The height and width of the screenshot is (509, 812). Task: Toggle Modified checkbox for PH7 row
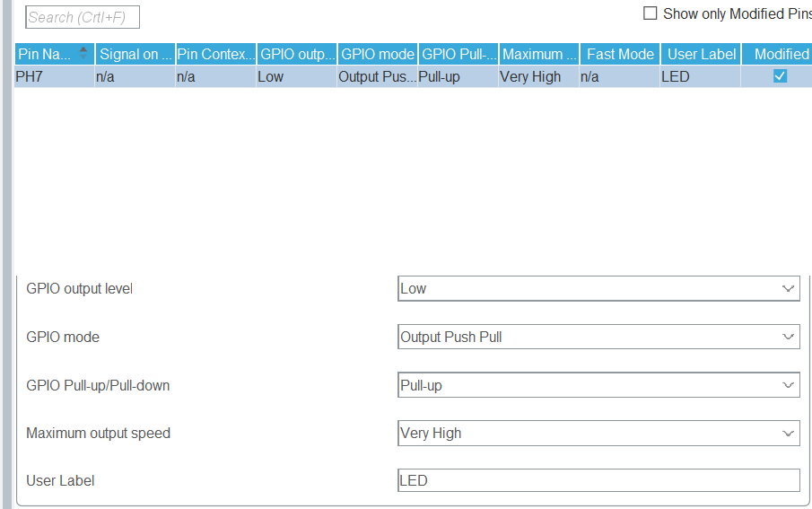pyautogui.click(x=780, y=76)
